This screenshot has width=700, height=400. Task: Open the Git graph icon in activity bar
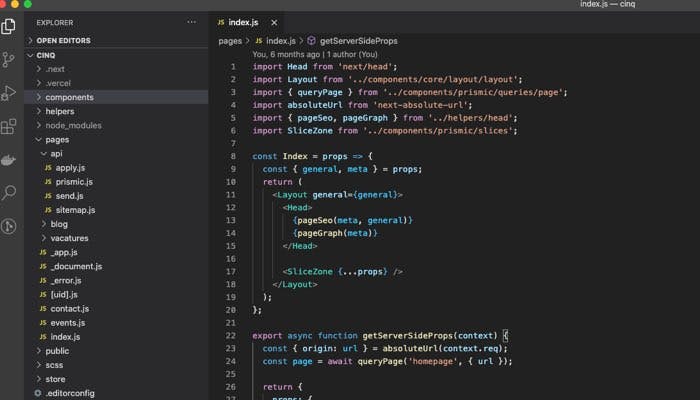pyautogui.click(x=8, y=226)
